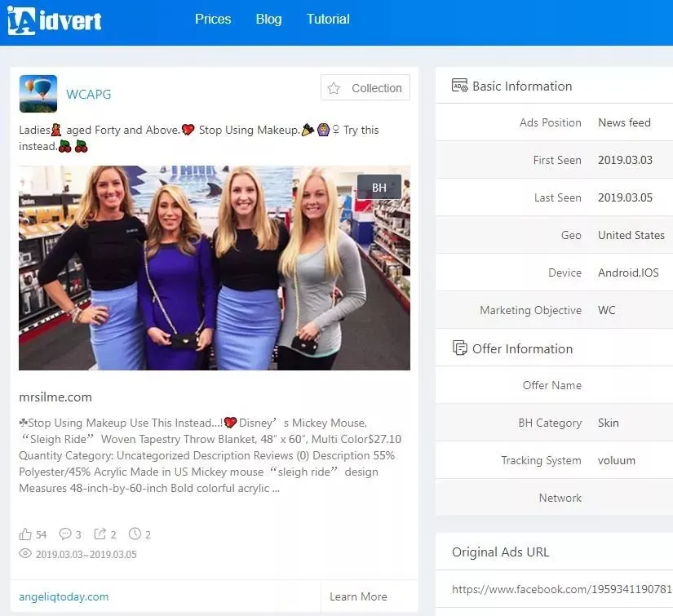Open the original Facebook ads URL
The image size is (673, 616).
point(562,589)
